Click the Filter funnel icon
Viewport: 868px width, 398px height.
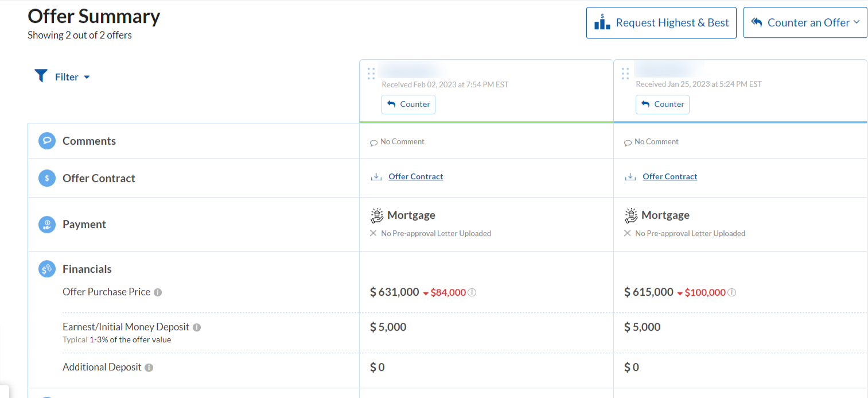pyautogui.click(x=41, y=76)
